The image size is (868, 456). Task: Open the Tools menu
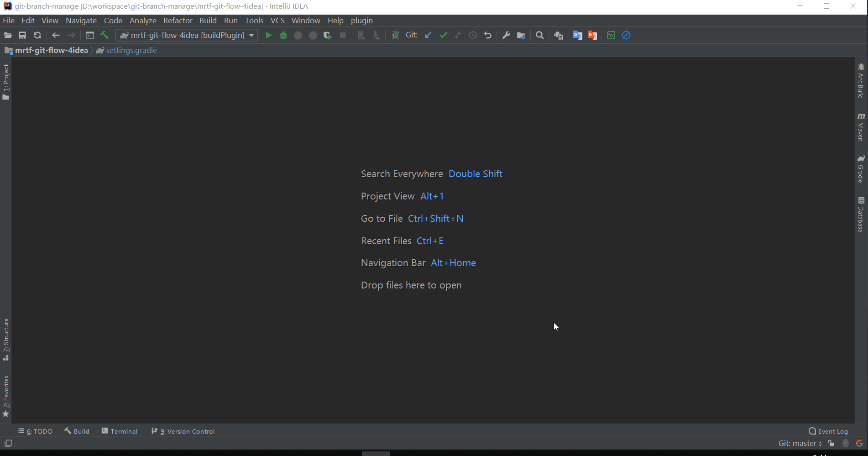click(254, 21)
